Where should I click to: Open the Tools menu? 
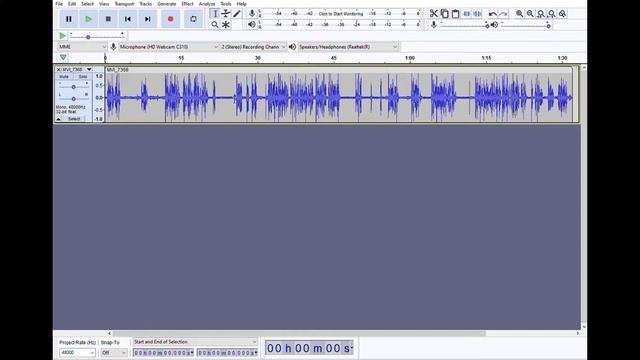(x=226, y=4)
